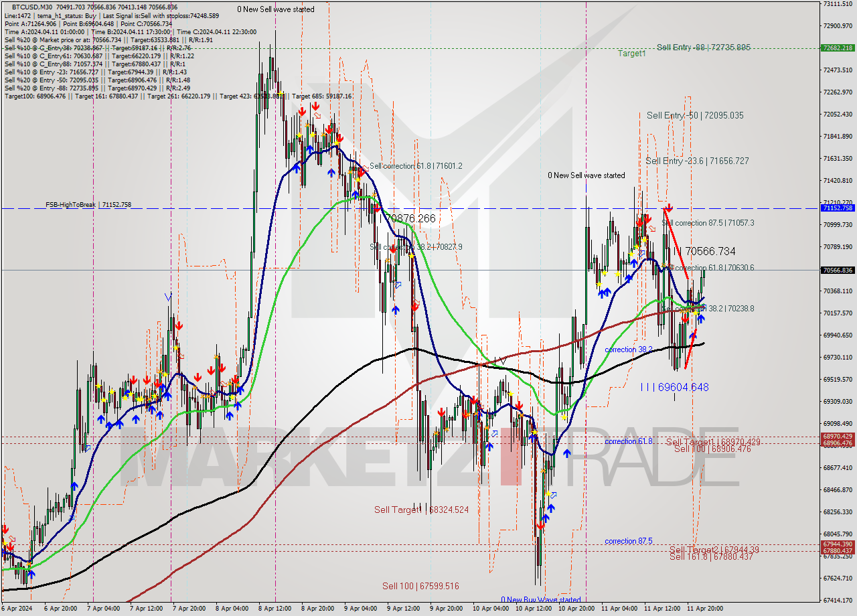Click the blue 'I I | 69604.648' label
This screenshot has height=616, width=857.
[x=674, y=387]
